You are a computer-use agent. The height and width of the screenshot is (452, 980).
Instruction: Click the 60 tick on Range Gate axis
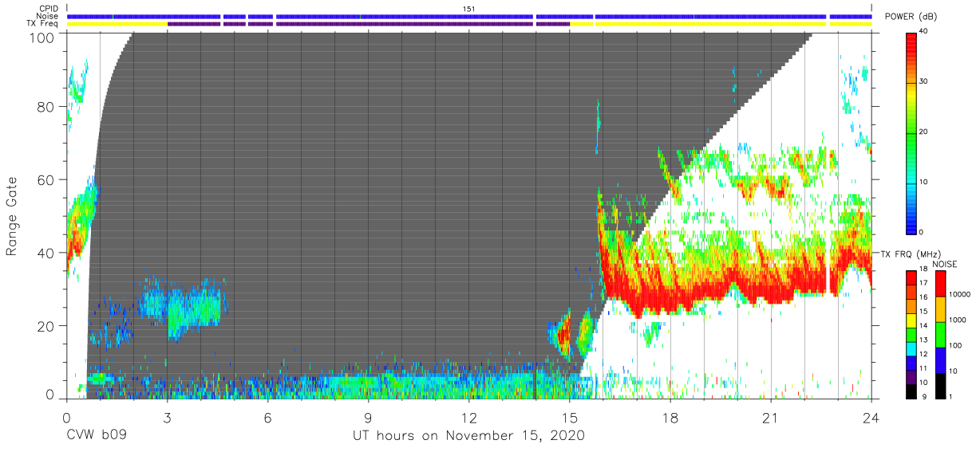[x=46, y=179]
